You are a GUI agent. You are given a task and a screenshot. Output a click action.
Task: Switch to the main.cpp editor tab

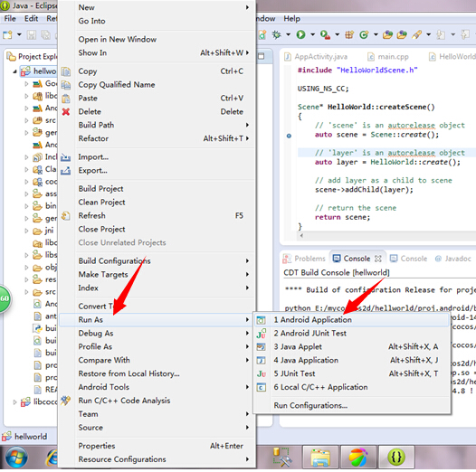pos(388,57)
